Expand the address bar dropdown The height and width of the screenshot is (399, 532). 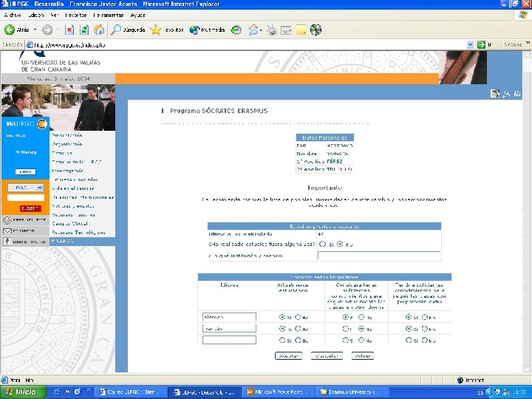[x=470, y=45]
